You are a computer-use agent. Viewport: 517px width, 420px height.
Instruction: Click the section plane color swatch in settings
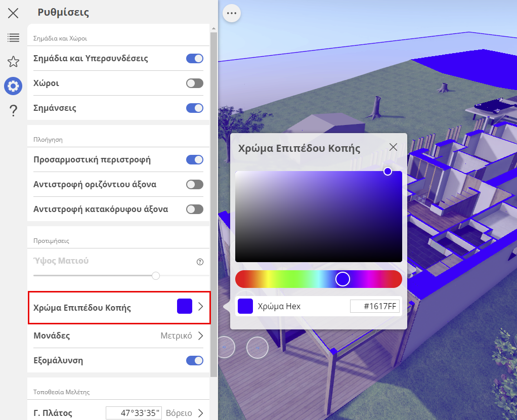click(185, 306)
